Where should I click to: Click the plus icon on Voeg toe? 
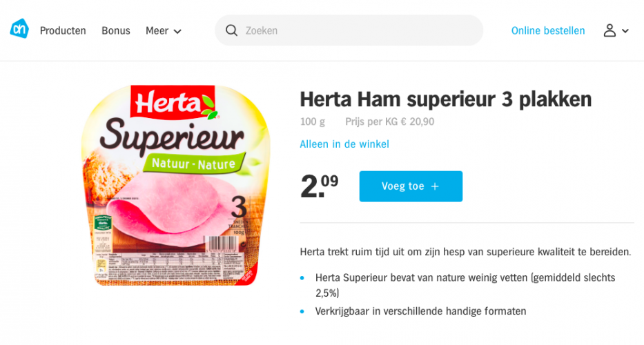(x=435, y=186)
